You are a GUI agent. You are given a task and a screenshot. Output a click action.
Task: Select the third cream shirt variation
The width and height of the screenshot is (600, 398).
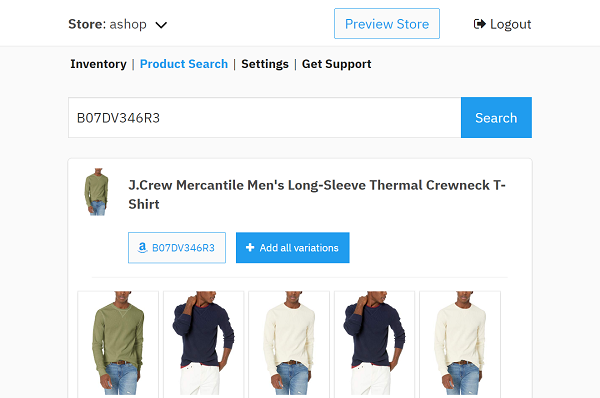[289, 344]
